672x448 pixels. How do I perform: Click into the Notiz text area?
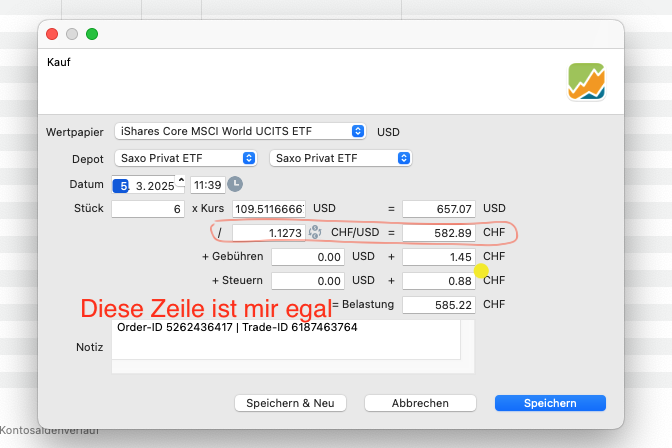pos(285,345)
